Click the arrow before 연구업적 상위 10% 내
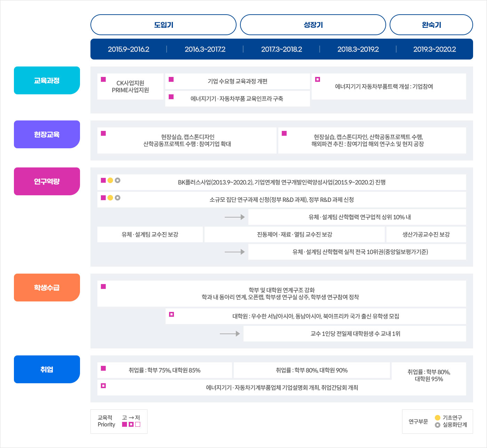 tap(235, 217)
